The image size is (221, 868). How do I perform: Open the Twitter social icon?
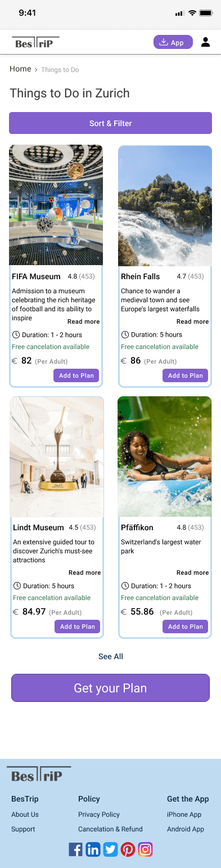(x=111, y=849)
